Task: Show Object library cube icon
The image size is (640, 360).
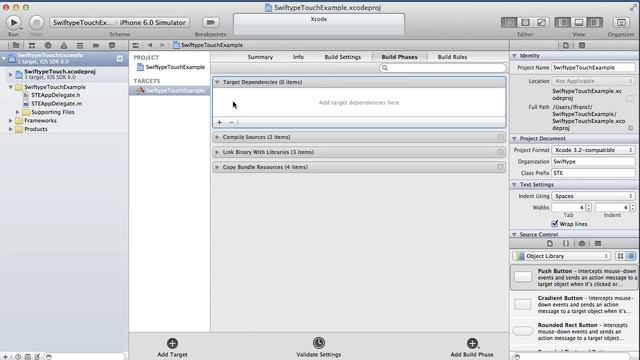Action: pos(582,244)
